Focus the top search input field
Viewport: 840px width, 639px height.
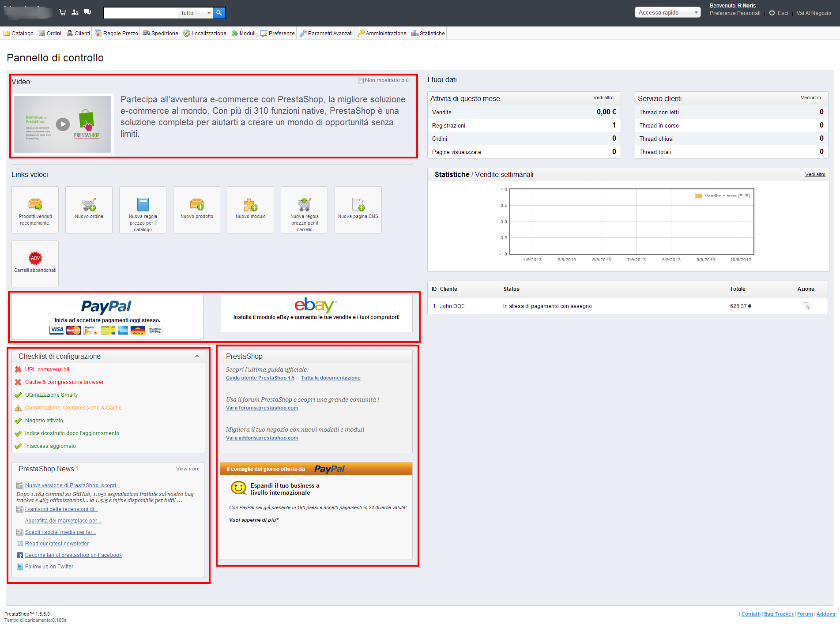point(140,13)
